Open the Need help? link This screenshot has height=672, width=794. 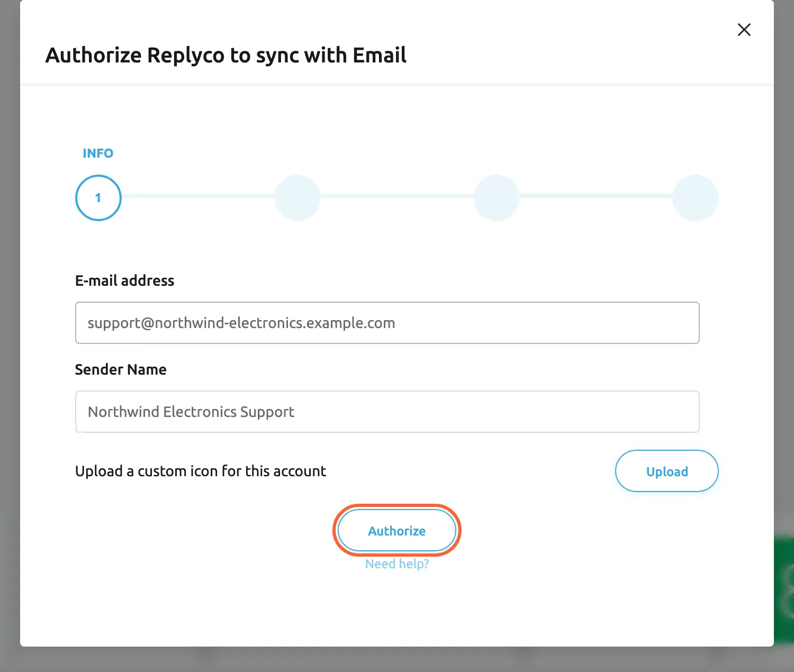(x=397, y=564)
